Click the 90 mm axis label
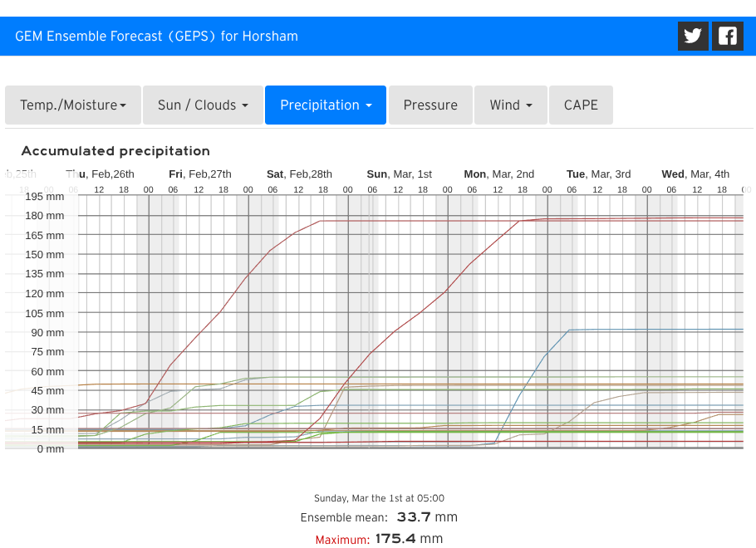 click(47, 333)
